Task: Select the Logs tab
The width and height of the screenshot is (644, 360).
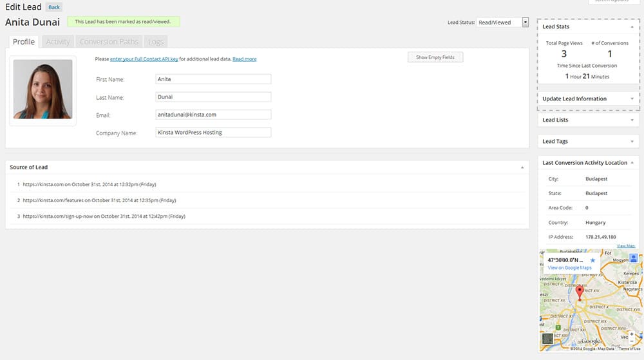Action: click(x=156, y=42)
